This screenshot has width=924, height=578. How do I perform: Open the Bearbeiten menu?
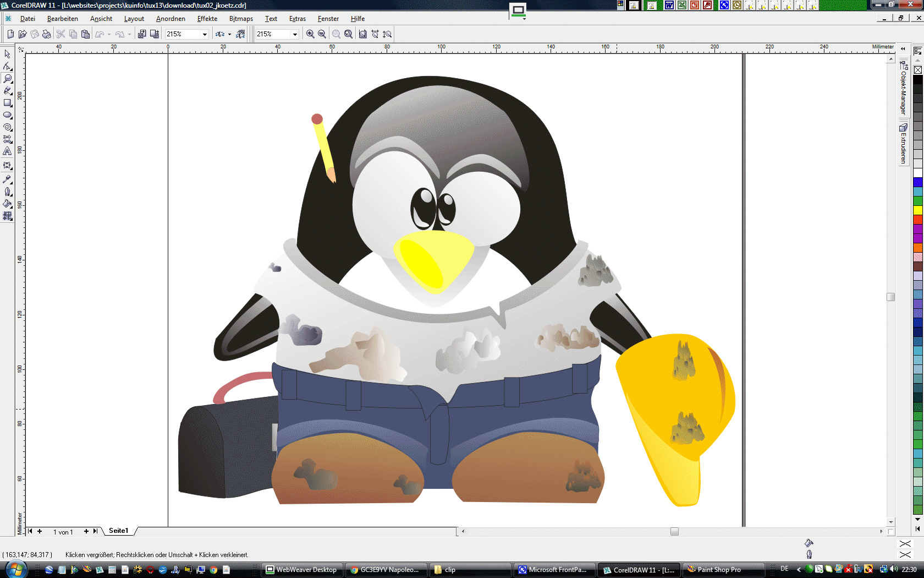[63, 19]
